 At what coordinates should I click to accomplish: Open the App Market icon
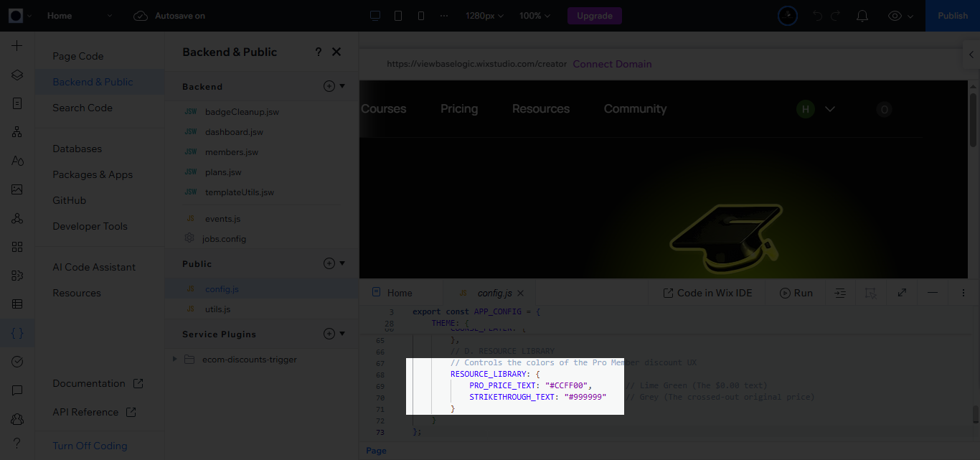17,246
